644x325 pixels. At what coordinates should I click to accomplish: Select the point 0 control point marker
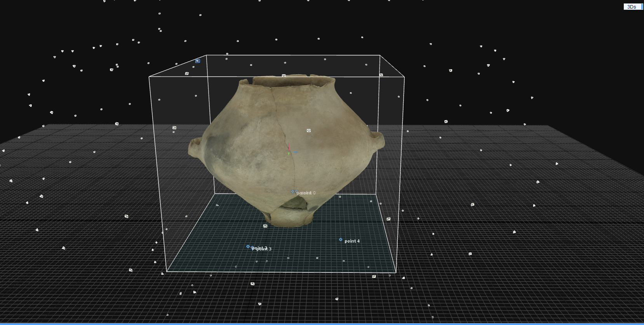(293, 192)
